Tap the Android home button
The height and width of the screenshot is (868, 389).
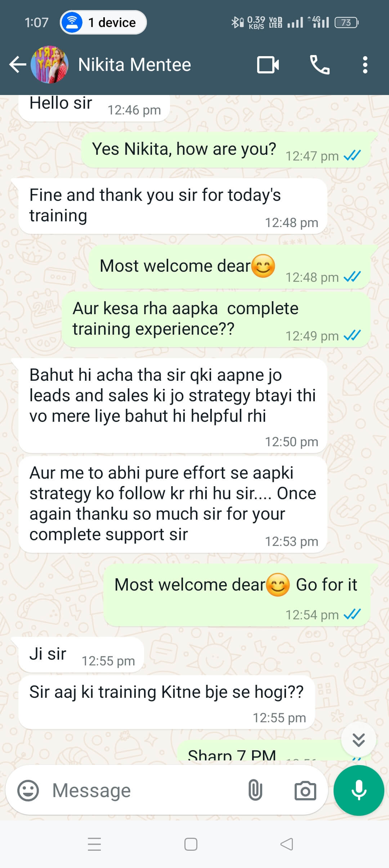coord(191,844)
